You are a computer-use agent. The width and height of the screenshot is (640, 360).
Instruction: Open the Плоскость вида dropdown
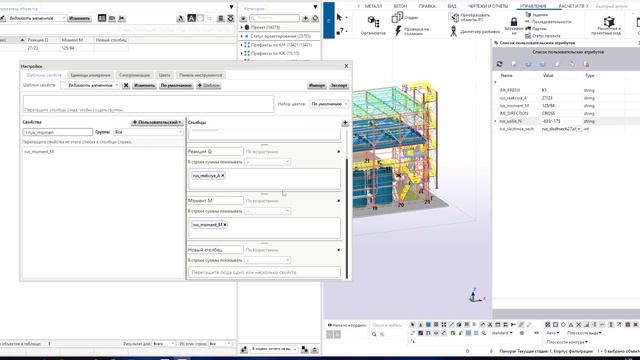coord(584,333)
